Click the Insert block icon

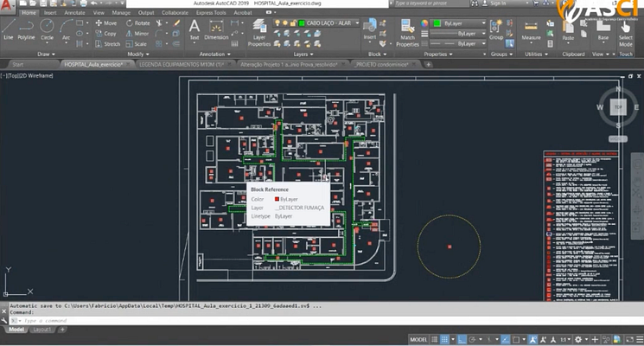[x=370, y=29]
